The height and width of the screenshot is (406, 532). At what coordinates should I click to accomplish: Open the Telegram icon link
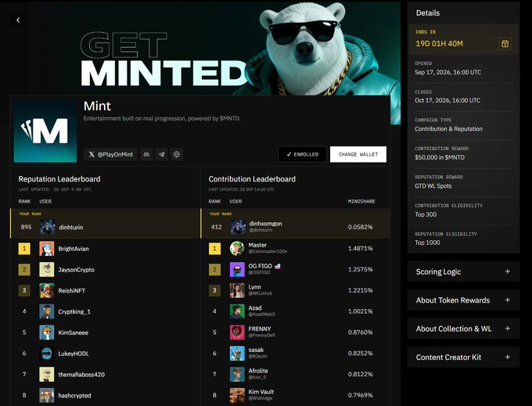161,154
